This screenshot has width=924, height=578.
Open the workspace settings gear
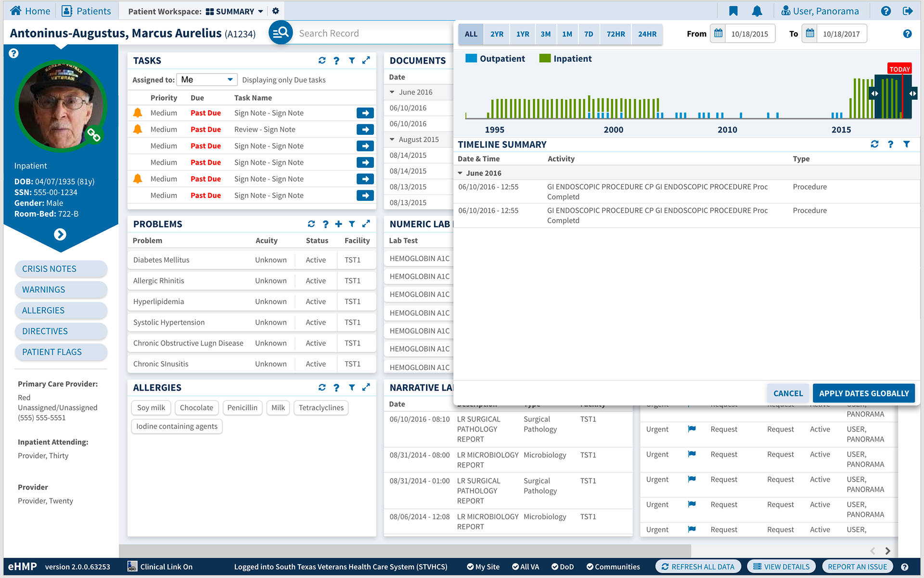point(275,11)
